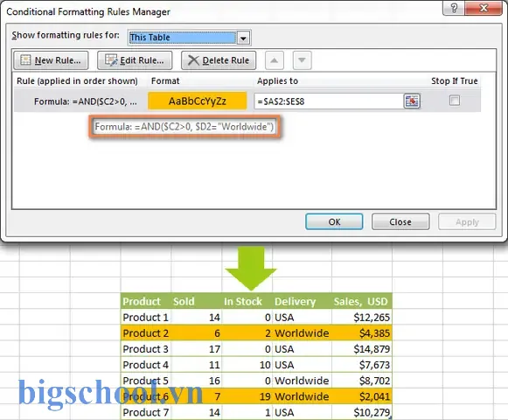
Task: Select In Stock value 10 cell
Action: tap(247, 365)
